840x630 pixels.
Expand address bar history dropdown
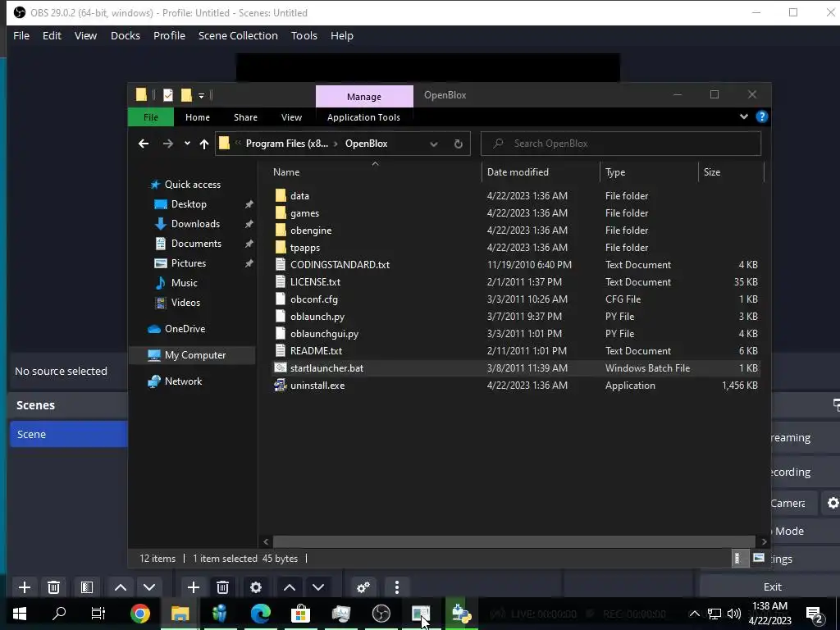[x=434, y=144]
